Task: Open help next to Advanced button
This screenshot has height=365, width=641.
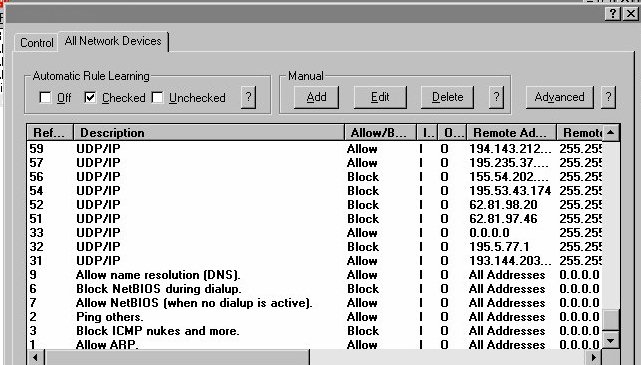Action: 608,97
